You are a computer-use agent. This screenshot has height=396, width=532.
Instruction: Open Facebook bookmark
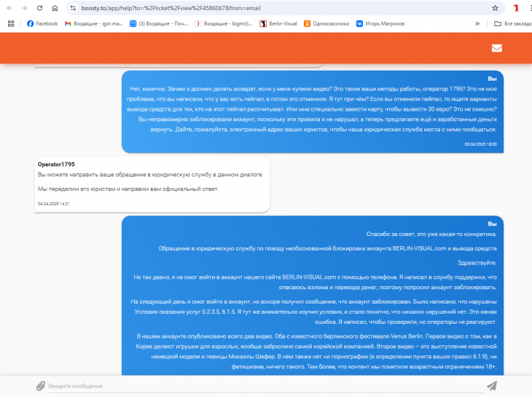click(x=42, y=23)
